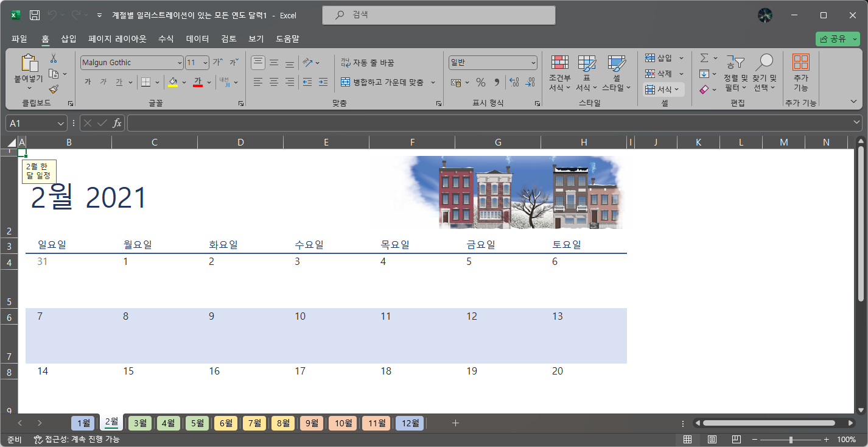Open Conditional Formatting (조건부 서식)

559,73
